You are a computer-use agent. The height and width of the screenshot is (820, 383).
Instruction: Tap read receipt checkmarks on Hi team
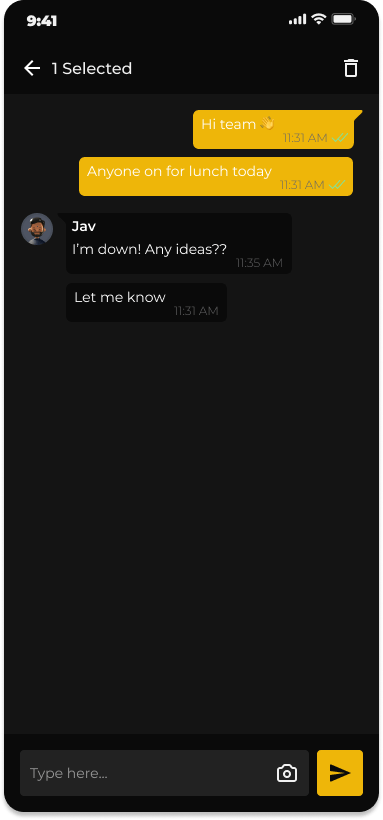340,138
